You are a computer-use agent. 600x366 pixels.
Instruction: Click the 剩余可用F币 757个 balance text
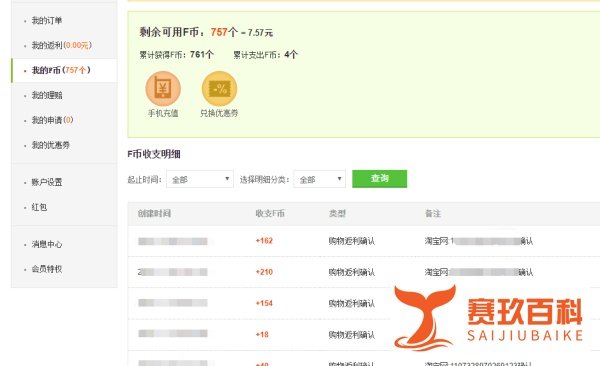[x=206, y=33]
